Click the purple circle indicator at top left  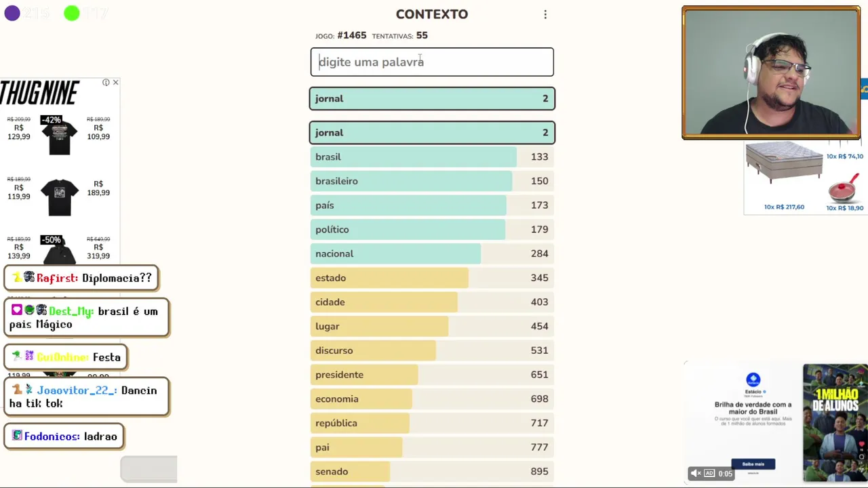(12, 13)
